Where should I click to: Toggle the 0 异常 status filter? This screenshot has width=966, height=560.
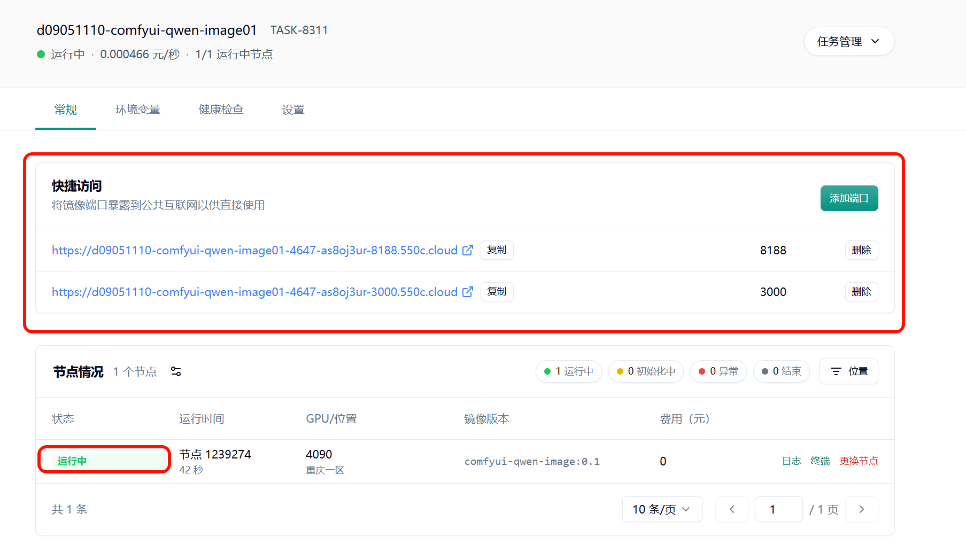point(718,371)
